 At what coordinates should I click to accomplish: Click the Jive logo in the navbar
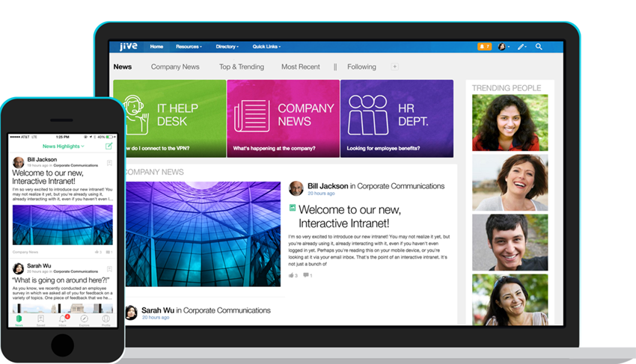coord(127,46)
